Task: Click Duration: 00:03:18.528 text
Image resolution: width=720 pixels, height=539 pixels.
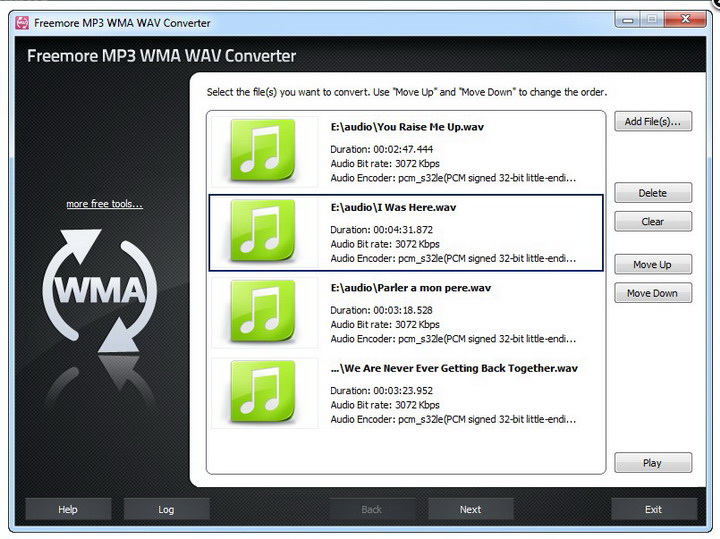Action: tap(382, 310)
